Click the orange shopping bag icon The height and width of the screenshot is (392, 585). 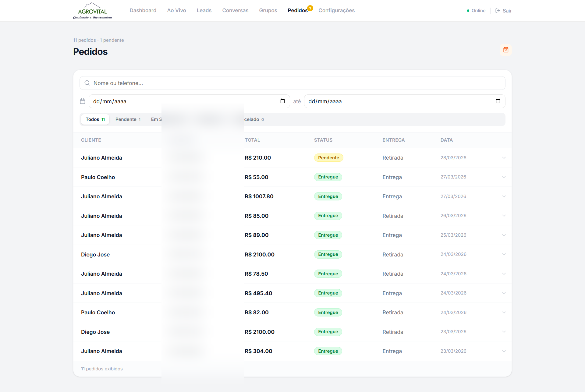(505, 50)
